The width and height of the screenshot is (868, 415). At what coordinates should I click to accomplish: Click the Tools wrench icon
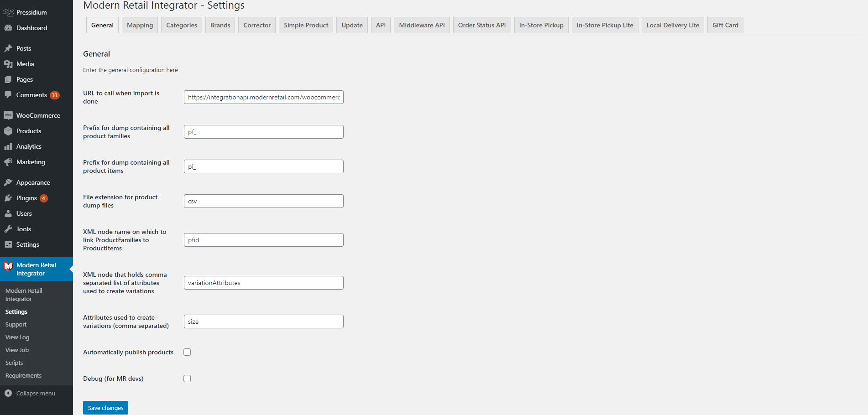tap(8, 229)
